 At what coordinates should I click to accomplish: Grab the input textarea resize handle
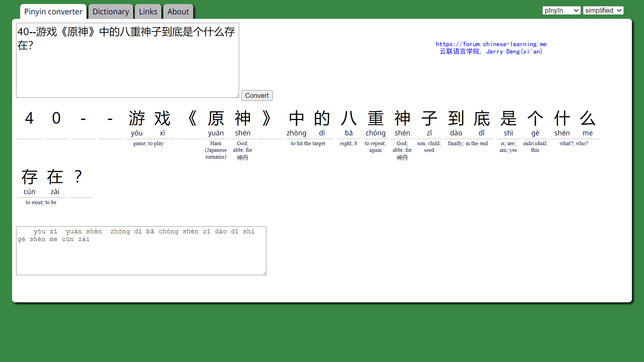point(237,96)
